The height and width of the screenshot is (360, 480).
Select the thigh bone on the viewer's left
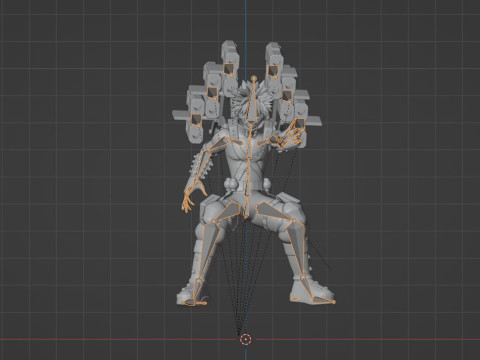coord(228,211)
